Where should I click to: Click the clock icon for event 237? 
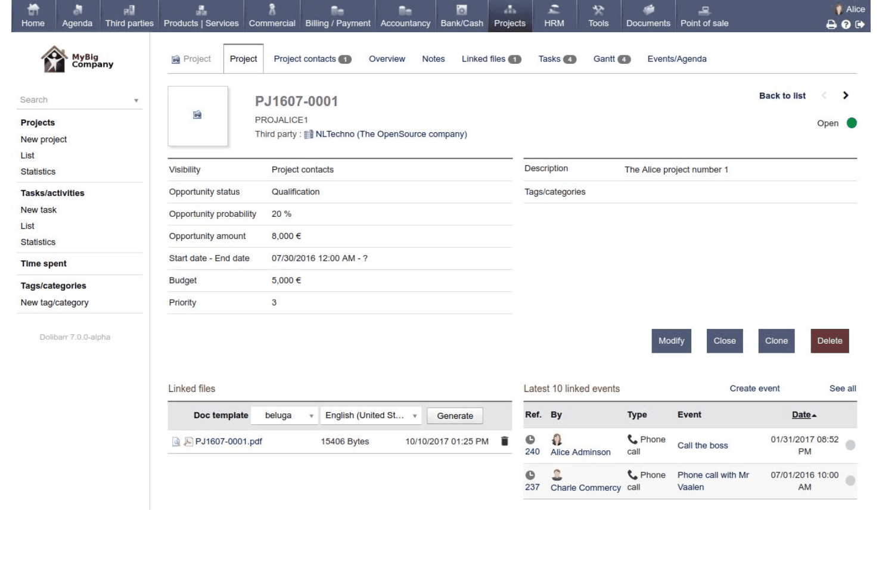coord(530,475)
